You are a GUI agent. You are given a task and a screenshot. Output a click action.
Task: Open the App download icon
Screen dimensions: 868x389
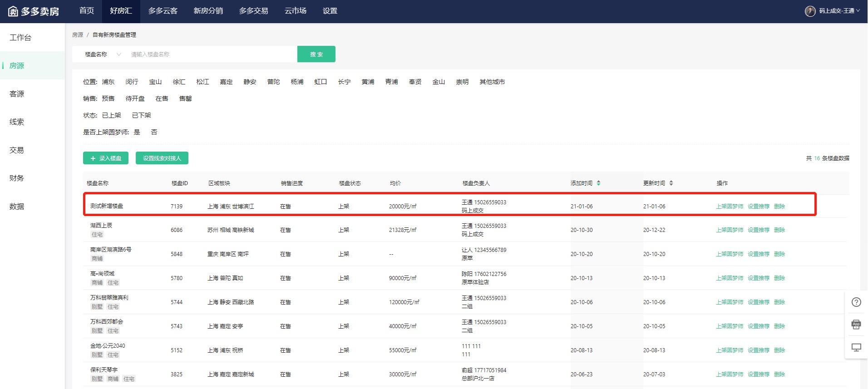[856, 325]
